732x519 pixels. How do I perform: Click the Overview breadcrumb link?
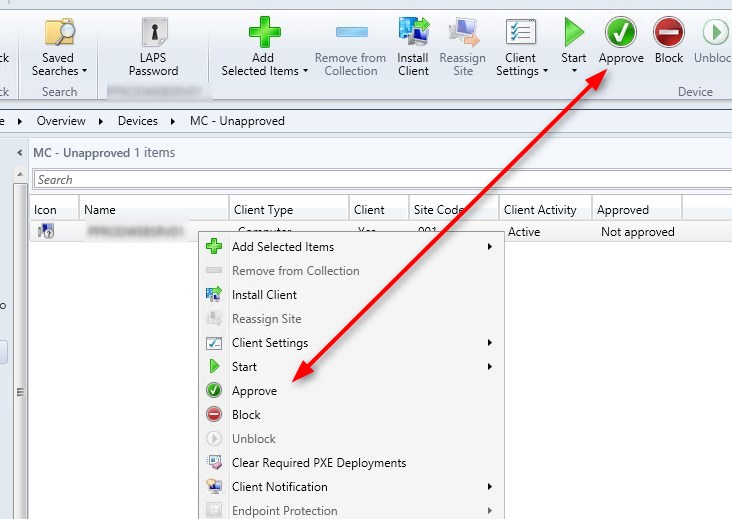click(61, 121)
